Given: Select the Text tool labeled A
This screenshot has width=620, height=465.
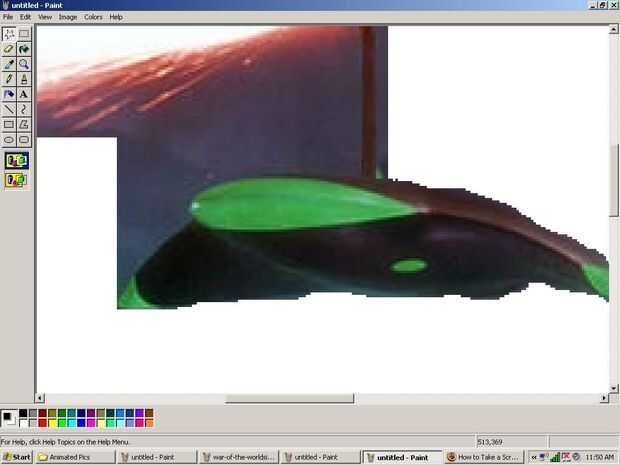Looking at the screenshot, I should point(24,94).
